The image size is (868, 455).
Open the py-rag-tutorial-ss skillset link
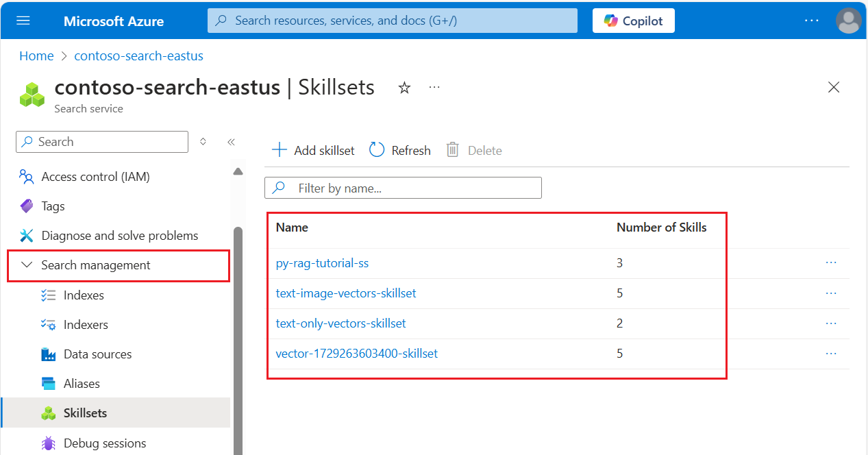pyautogui.click(x=322, y=263)
